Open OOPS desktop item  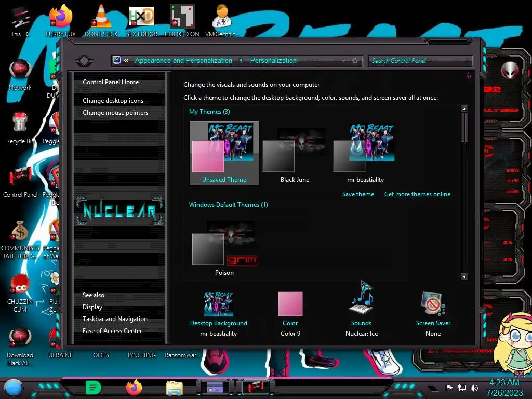coord(101,355)
